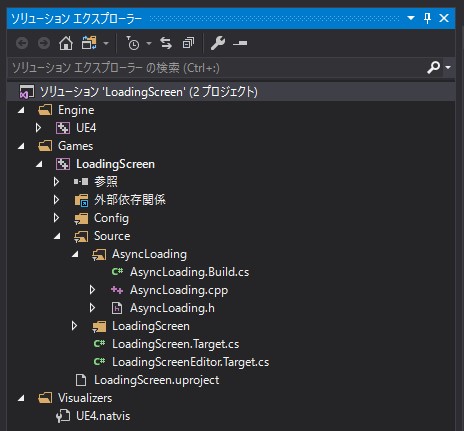464x431 pixels.
Task: Select the 外部依存関係 label
Action: click(x=130, y=200)
